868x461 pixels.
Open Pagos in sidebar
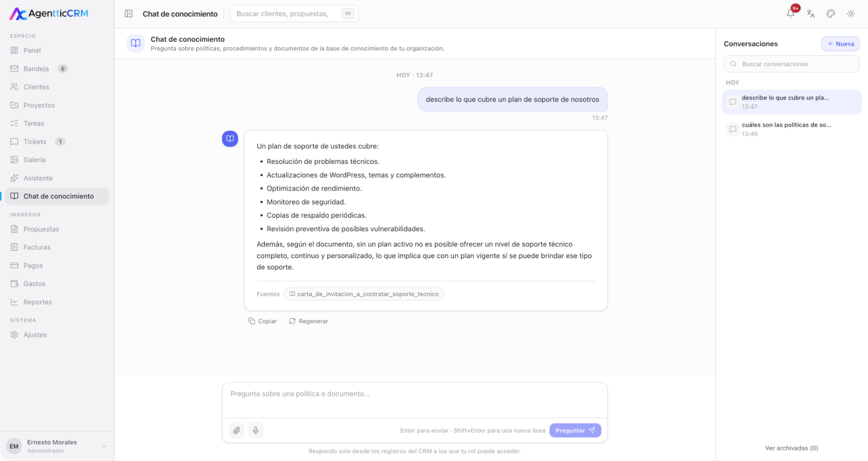click(x=57, y=266)
